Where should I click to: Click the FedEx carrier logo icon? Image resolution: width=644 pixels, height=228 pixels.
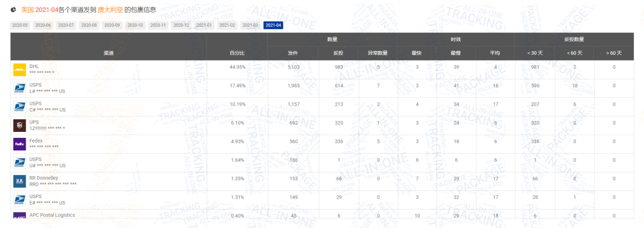point(19,144)
